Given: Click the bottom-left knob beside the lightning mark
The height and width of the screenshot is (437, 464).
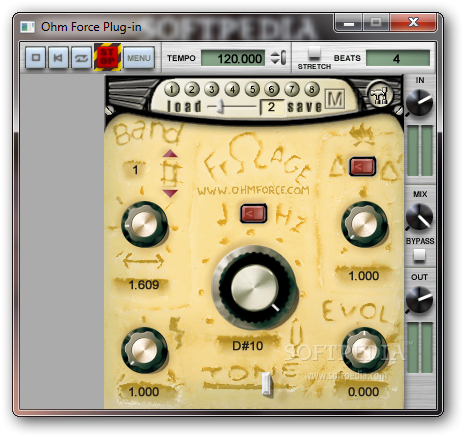Looking at the screenshot, I should pos(144,350).
